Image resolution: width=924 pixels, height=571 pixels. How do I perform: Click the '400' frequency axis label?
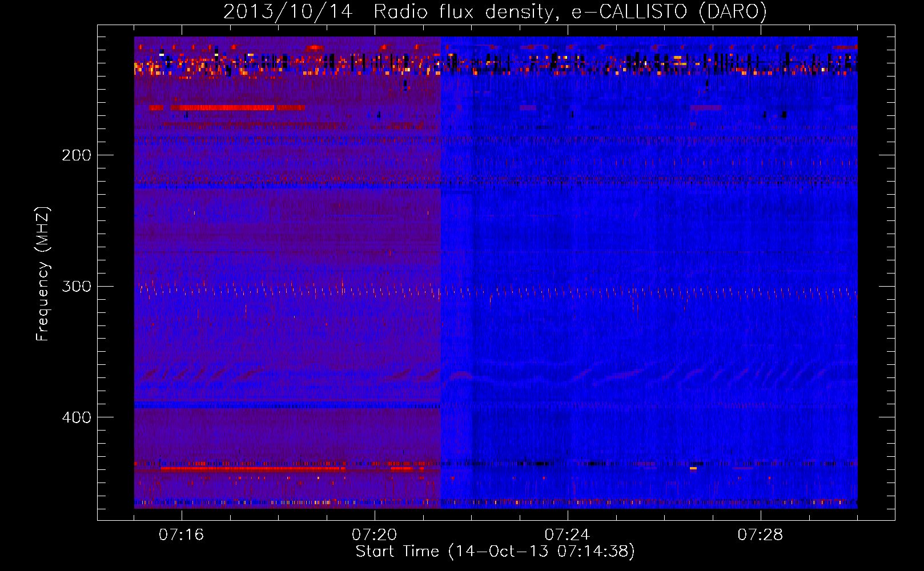coord(77,417)
